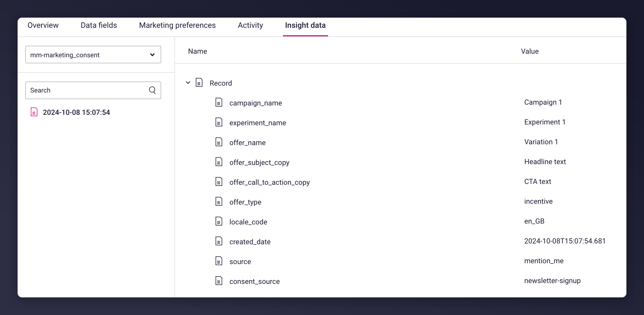Select the consent_source field label
This screenshot has height=315, width=644.
pos(254,281)
